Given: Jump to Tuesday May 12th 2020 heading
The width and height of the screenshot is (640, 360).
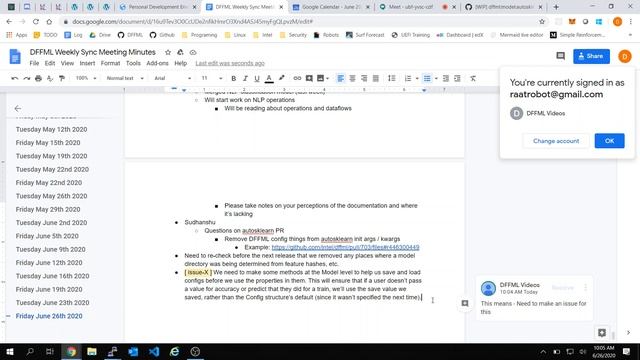Looking at the screenshot, I should pyautogui.click(x=51, y=129).
